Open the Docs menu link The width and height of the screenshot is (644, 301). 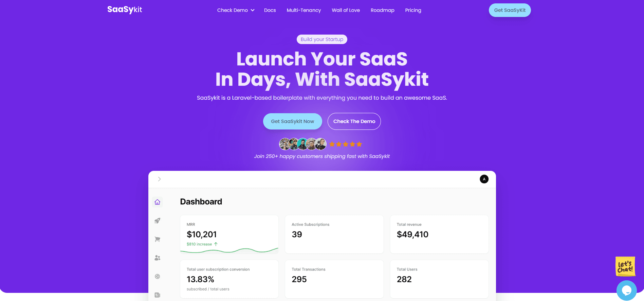pos(270,10)
